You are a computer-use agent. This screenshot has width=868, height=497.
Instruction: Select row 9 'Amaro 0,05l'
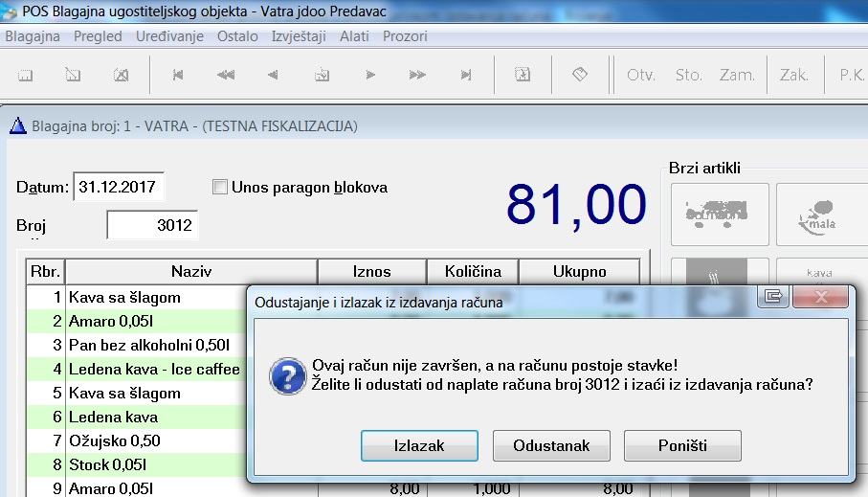click(333, 488)
